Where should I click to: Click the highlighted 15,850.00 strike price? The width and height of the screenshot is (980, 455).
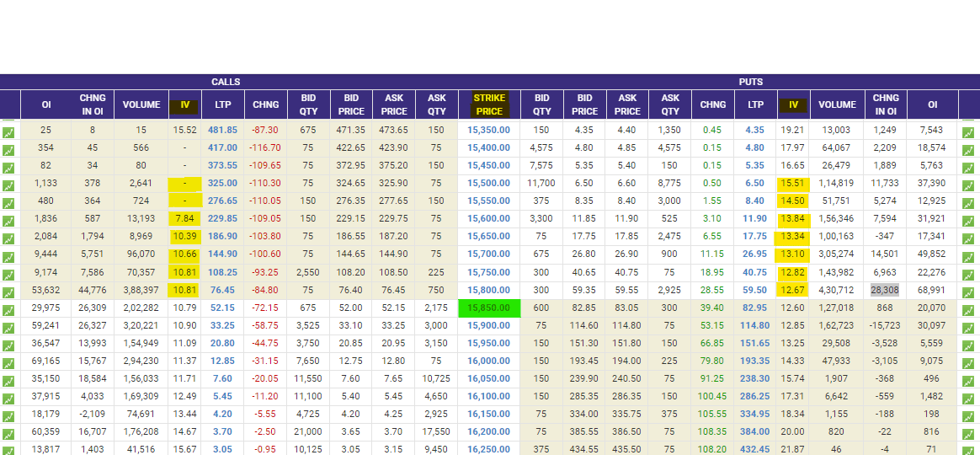coord(489,308)
